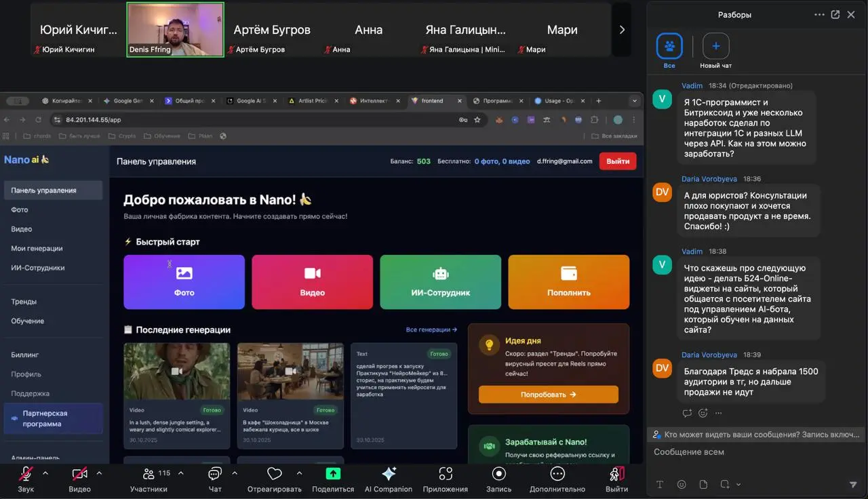Open the Crypto bookmarks folder
Viewport: 868px width, 499px height.
point(123,136)
